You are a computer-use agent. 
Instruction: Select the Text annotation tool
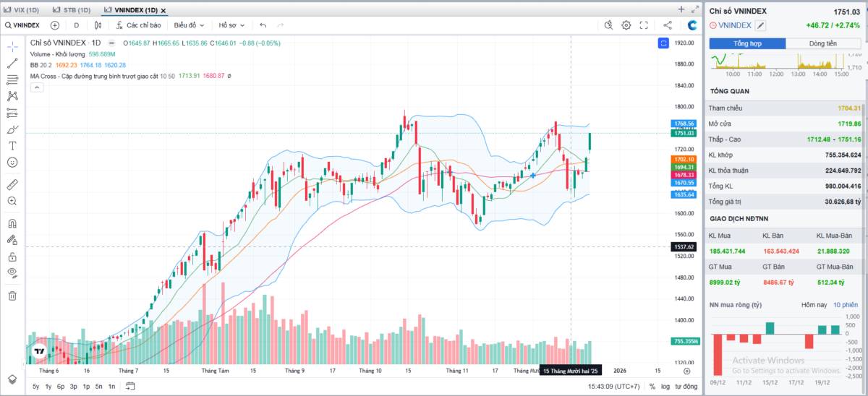(x=12, y=145)
